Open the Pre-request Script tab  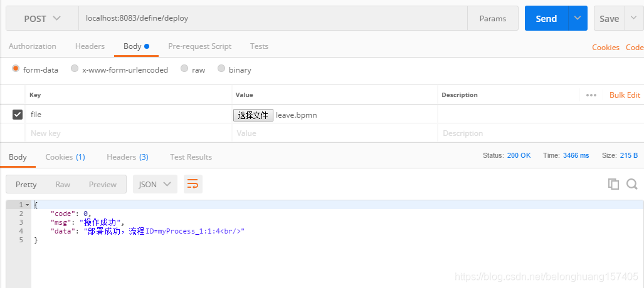point(199,46)
